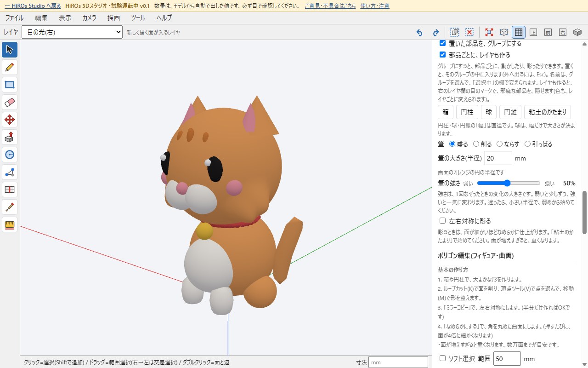Select the paint brush tool
The height and width of the screenshot is (368, 588).
[x=10, y=207]
